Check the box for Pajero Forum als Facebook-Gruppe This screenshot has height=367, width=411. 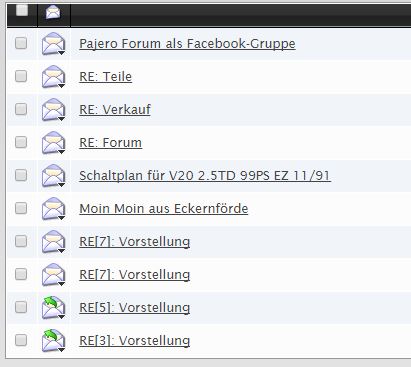21,43
